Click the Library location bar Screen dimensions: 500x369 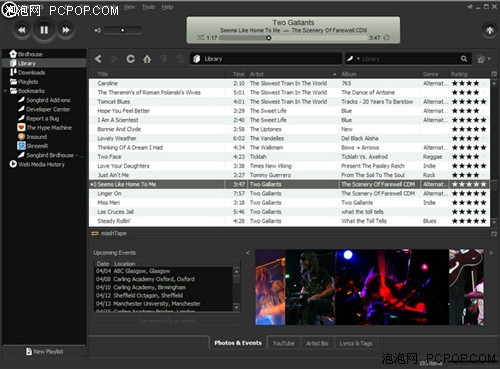(x=266, y=59)
